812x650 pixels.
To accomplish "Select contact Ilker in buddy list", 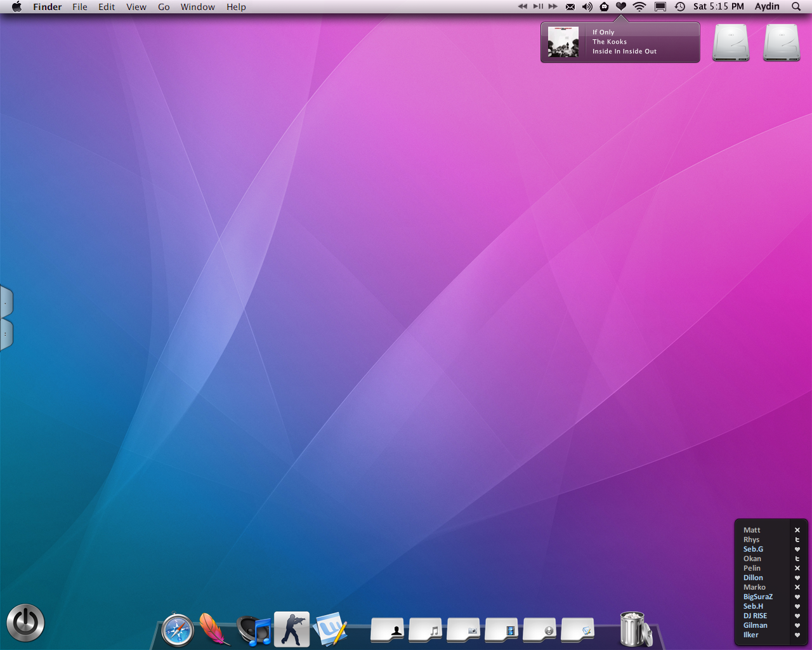I will pyautogui.click(x=750, y=635).
